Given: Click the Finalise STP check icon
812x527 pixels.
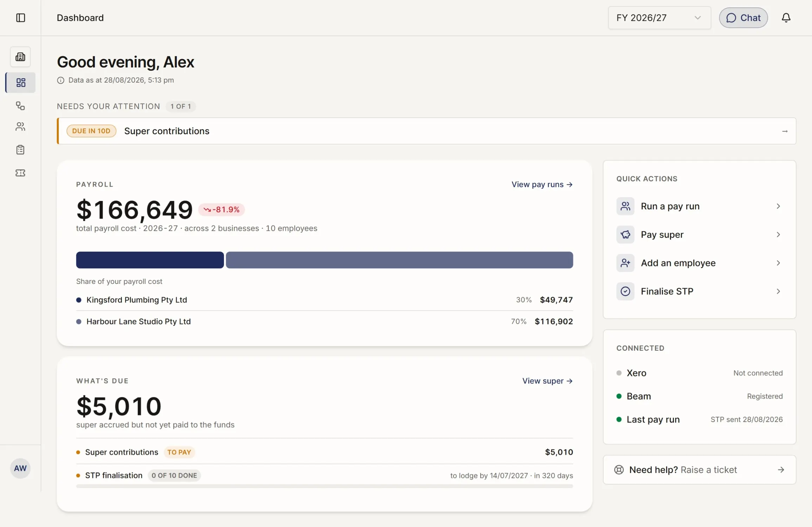Looking at the screenshot, I should pyautogui.click(x=625, y=292).
